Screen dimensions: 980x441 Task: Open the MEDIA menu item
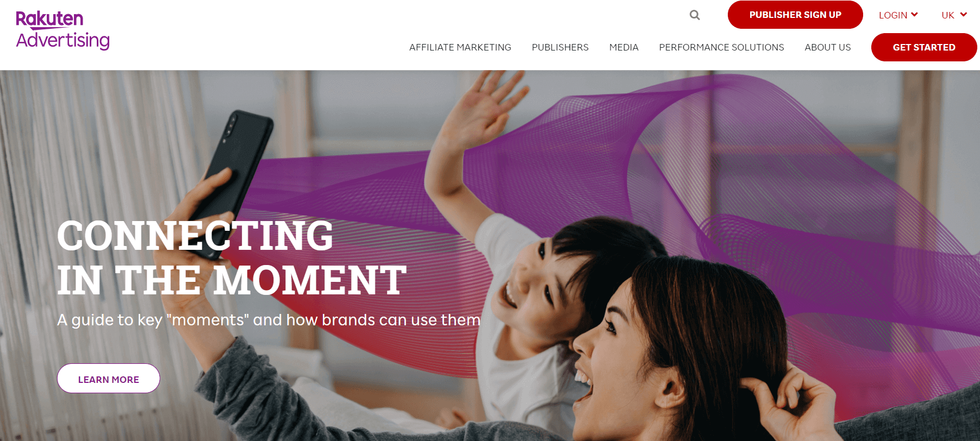pos(624,47)
